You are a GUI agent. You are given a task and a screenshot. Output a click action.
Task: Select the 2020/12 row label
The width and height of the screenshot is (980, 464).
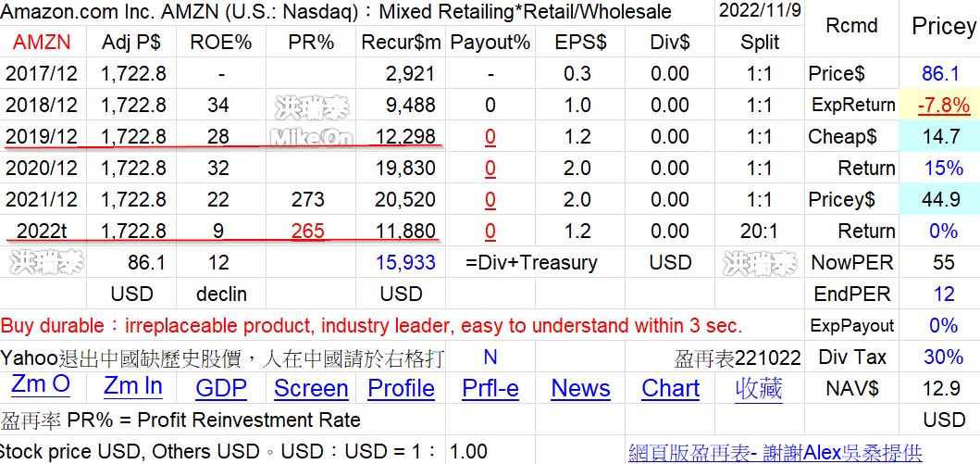(x=42, y=169)
